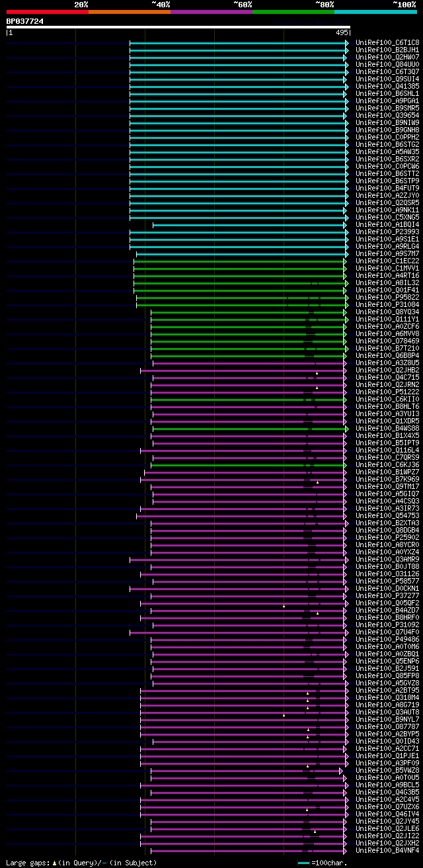The image size is (423, 868).
Task: Click the yellow gap marker on UniRef100_Q2JHB2 row
Action: tap(317, 374)
